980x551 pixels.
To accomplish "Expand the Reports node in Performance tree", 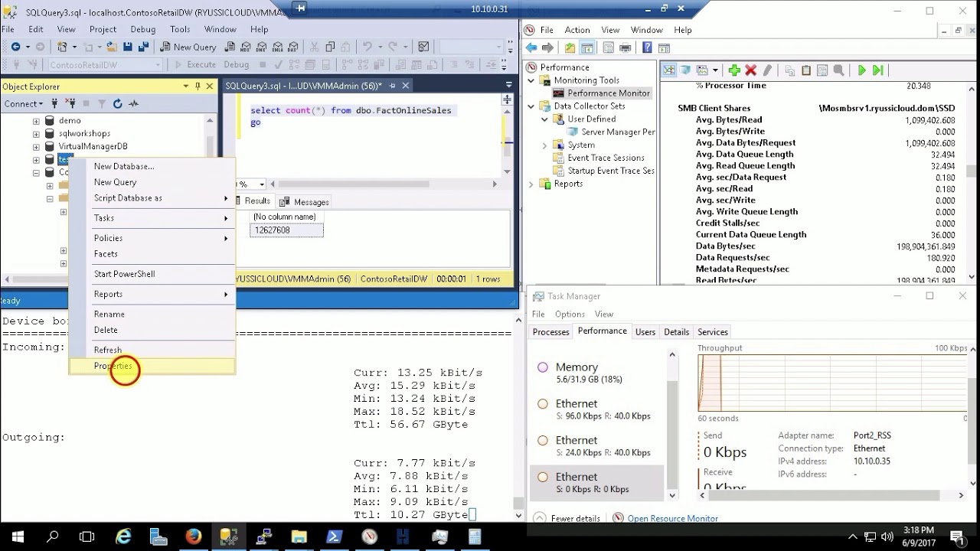I will tap(532, 184).
